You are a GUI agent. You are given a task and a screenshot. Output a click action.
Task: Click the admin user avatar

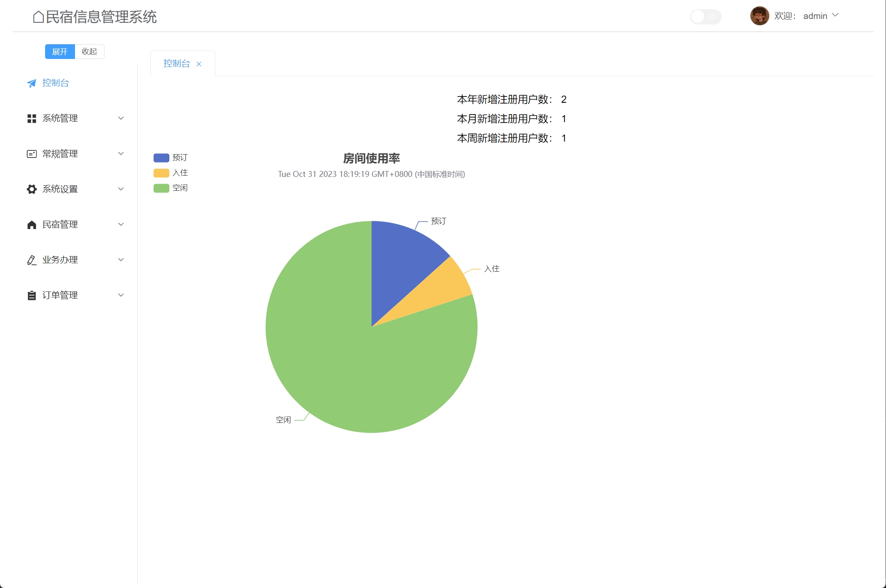759,16
